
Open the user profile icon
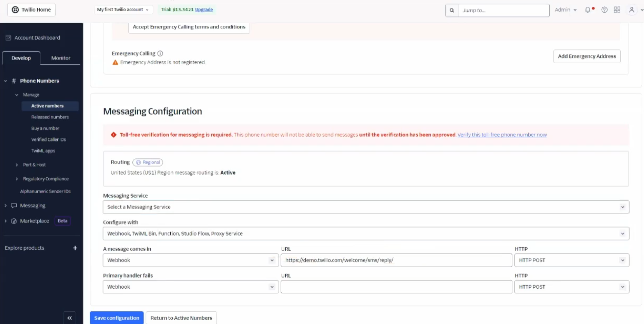pyautogui.click(x=631, y=10)
